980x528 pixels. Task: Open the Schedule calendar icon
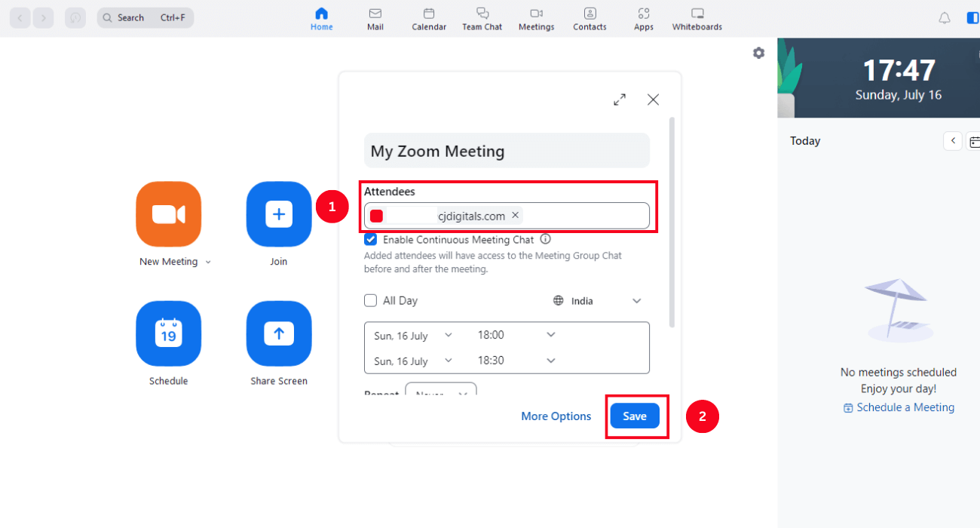coord(169,333)
